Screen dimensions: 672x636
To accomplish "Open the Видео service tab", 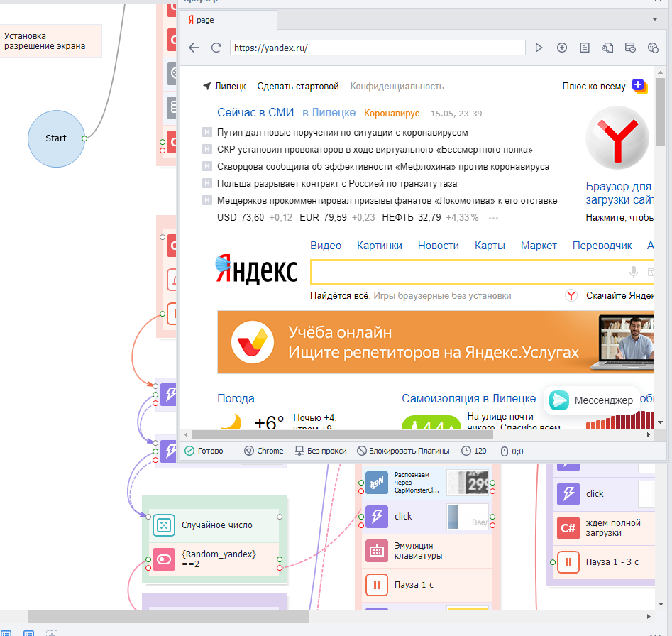I will pos(326,246).
